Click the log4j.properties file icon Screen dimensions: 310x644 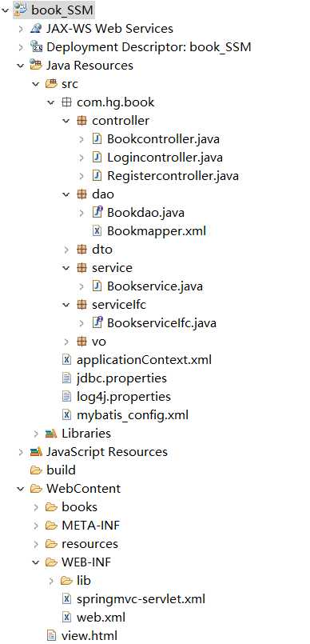click(66, 396)
